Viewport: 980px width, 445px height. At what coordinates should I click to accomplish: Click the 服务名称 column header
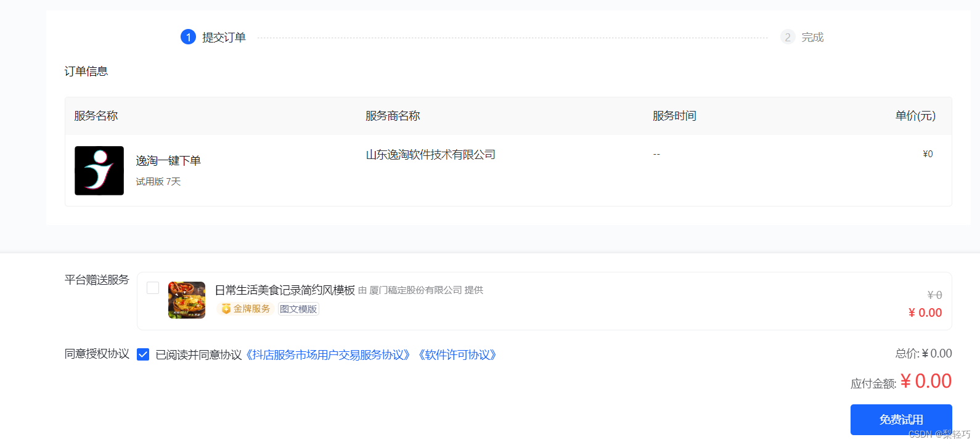tap(96, 116)
